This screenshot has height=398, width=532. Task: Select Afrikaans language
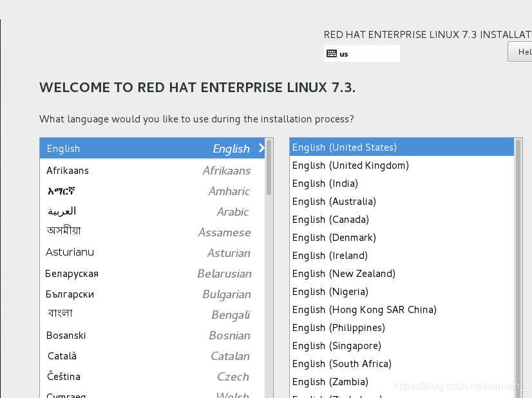coord(153,170)
